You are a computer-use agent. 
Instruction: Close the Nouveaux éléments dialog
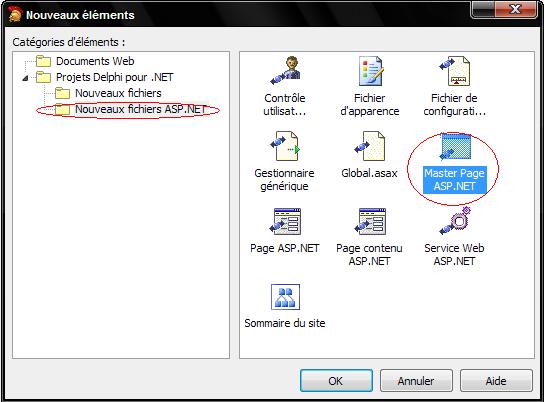516,9
